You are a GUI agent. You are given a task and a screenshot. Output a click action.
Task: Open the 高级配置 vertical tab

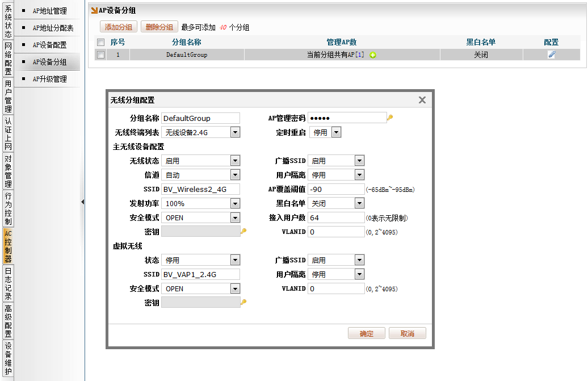(9, 321)
